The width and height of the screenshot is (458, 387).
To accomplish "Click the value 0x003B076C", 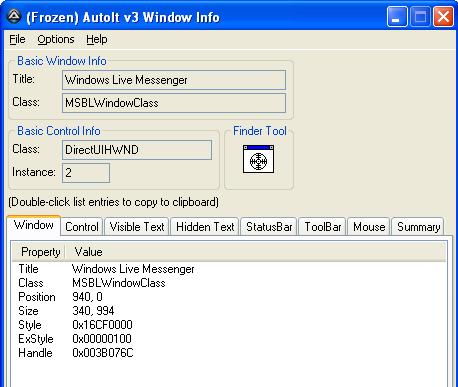I will coord(103,353).
